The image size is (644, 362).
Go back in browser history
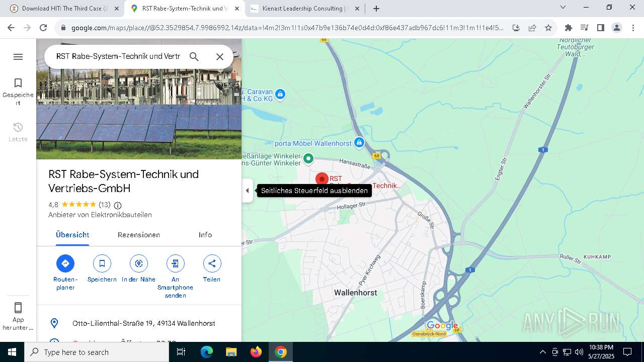(x=11, y=28)
